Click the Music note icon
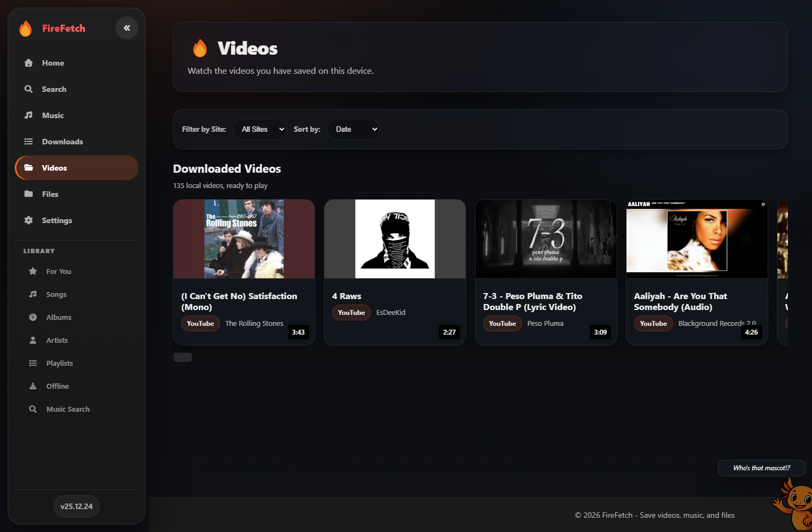The height and width of the screenshot is (532, 812). pyautogui.click(x=28, y=115)
